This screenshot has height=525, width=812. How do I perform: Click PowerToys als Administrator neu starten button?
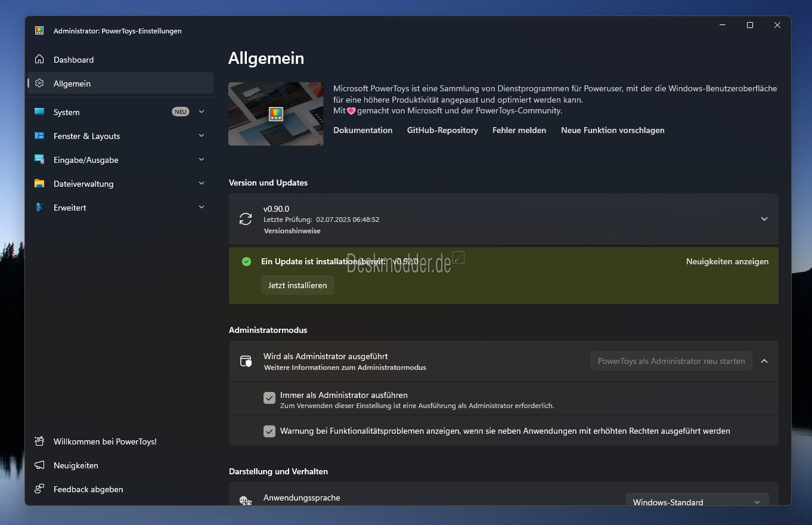click(671, 361)
